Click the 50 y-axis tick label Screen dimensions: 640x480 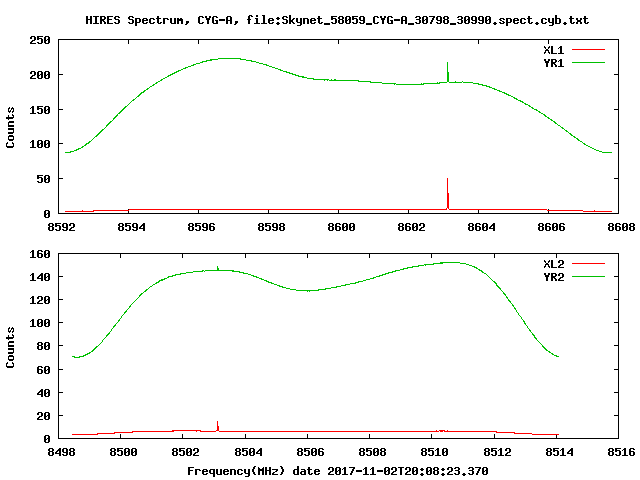pyautogui.click(x=43, y=179)
